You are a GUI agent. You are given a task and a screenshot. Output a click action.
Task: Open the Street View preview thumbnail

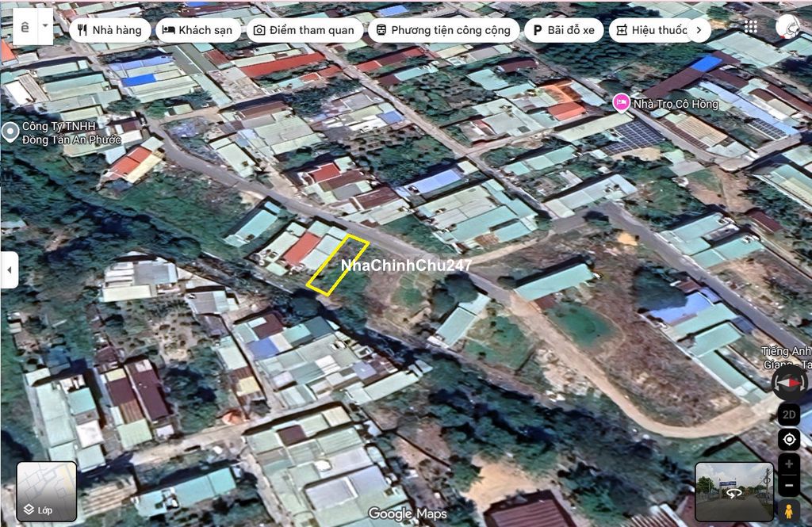[733, 491]
